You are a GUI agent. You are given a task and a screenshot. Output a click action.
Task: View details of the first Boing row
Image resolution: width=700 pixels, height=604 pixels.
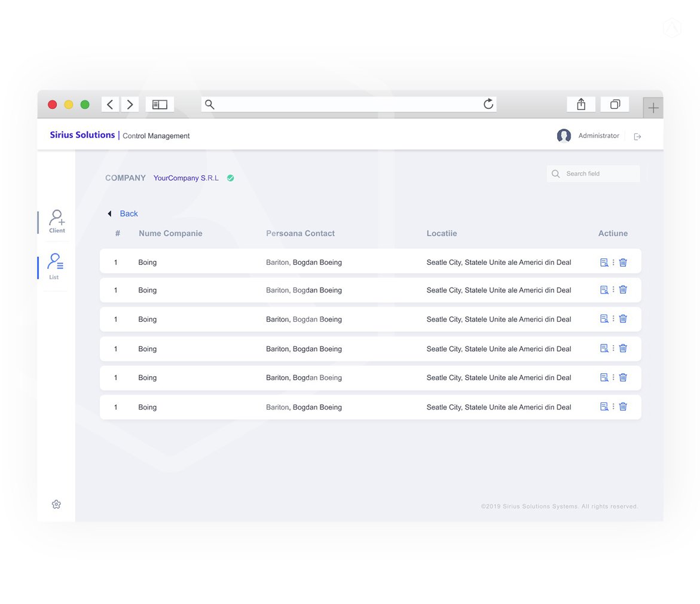(604, 262)
